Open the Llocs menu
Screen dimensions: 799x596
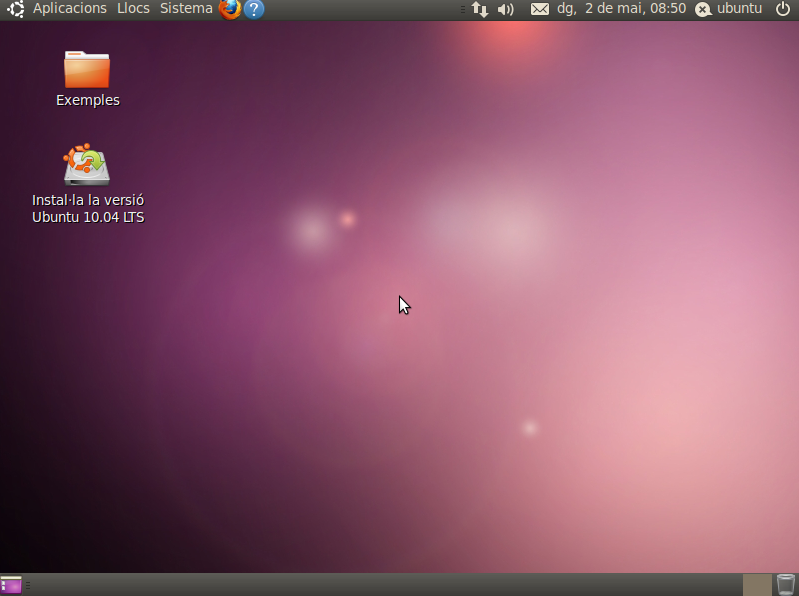133,9
